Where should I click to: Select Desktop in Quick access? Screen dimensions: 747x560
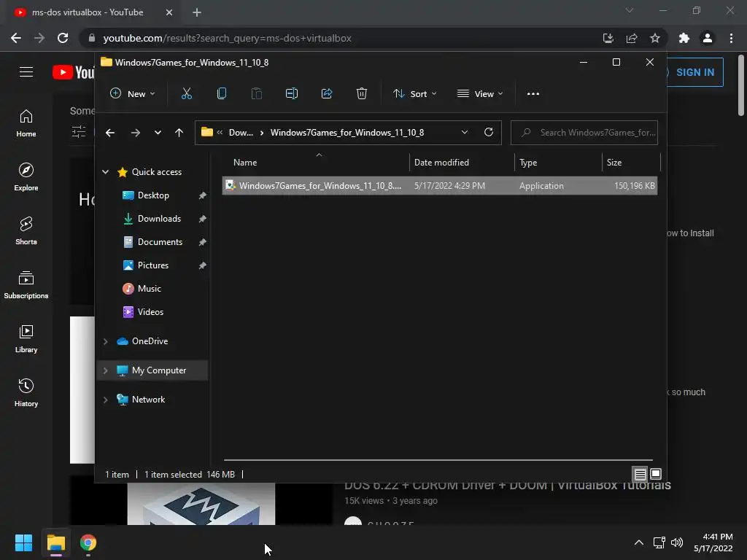pos(153,195)
